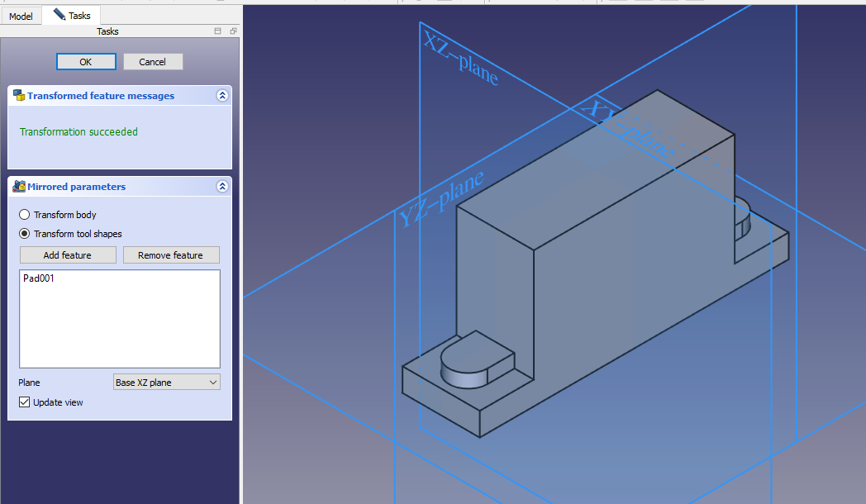866x504 pixels.
Task: Choose the Transform tool shapes option
Action: point(25,234)
